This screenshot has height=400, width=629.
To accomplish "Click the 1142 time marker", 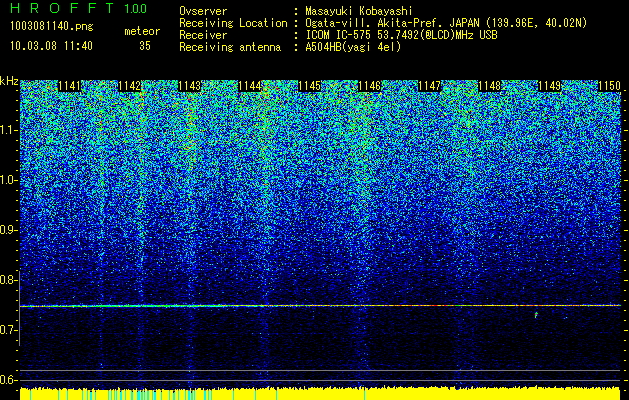I will [x=130, y=86].
